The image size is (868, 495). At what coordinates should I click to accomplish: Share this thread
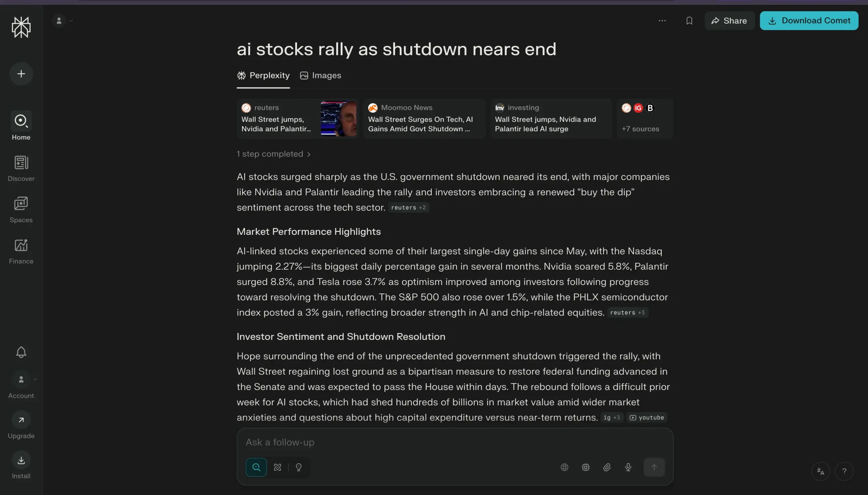coord(729,21)
